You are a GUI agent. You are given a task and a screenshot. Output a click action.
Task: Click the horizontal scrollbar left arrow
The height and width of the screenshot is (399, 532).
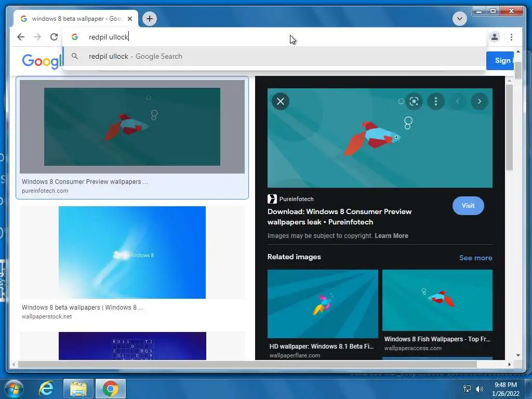click(13, 364)
